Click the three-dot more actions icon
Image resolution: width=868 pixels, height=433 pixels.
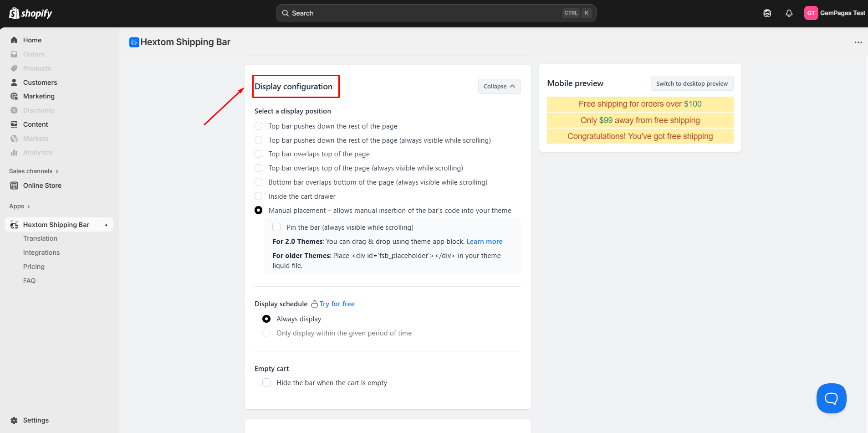(858, 42)
